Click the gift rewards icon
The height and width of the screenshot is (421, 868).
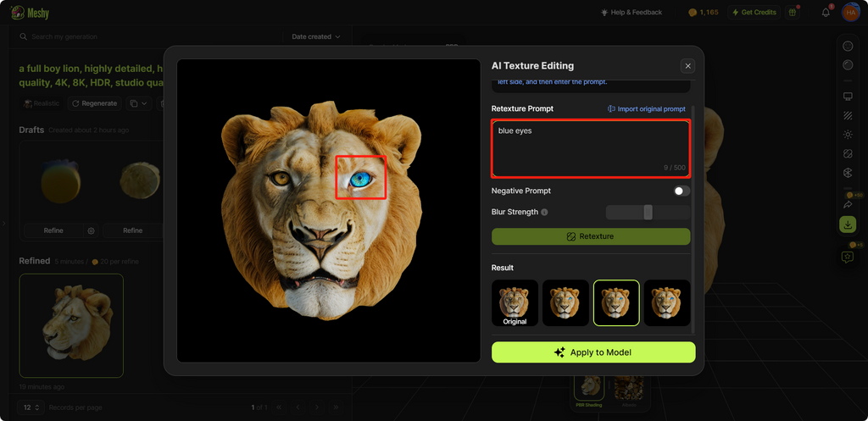coord(792,13)
